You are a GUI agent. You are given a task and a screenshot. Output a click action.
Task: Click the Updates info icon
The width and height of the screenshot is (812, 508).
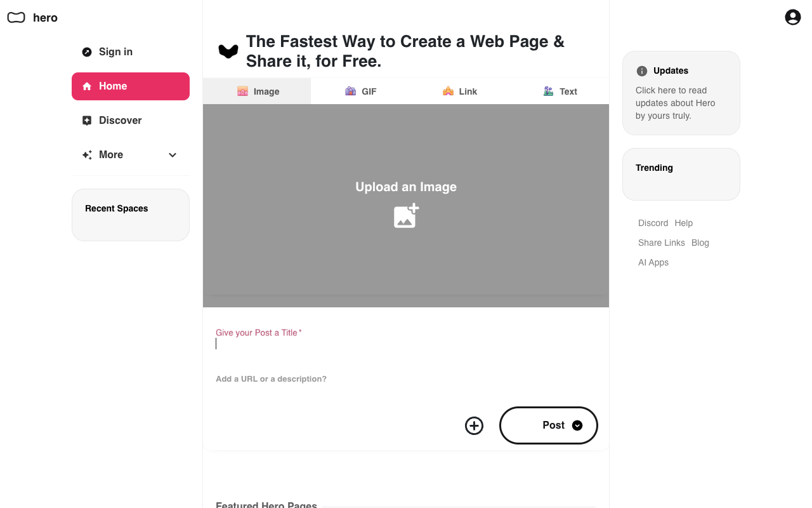pyautogui.click(x=642, y=70)
